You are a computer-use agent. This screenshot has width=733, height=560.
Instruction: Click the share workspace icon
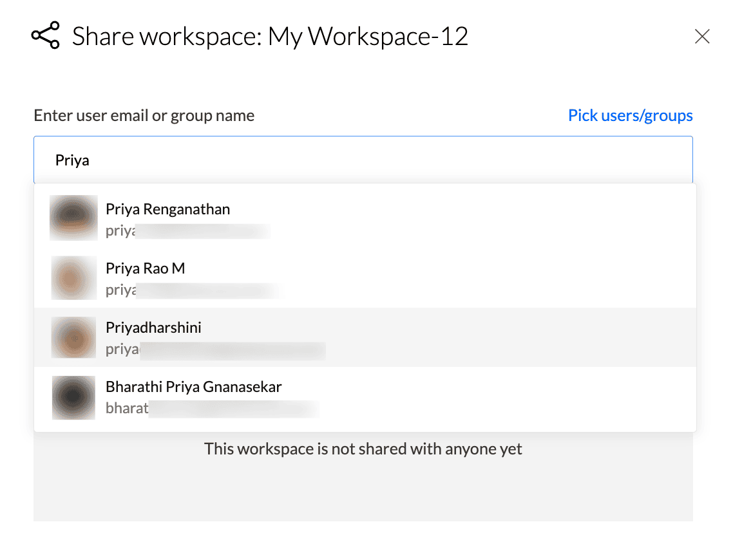click(45, 35)
